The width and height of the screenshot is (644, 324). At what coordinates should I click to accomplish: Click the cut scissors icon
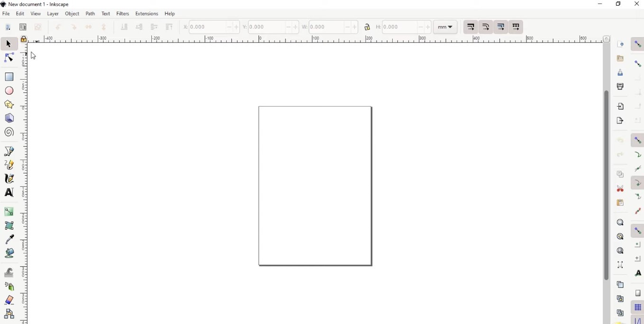pyautogui.click(x=620, y=189)
